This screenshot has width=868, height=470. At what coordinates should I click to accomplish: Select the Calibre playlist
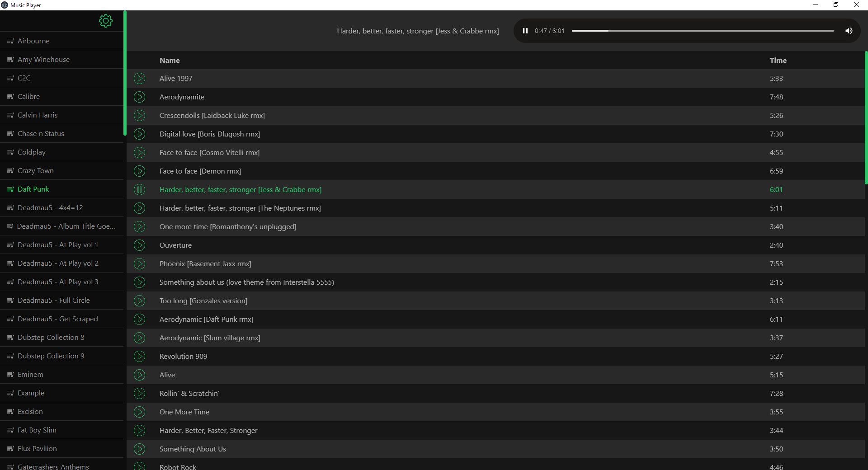61,96
